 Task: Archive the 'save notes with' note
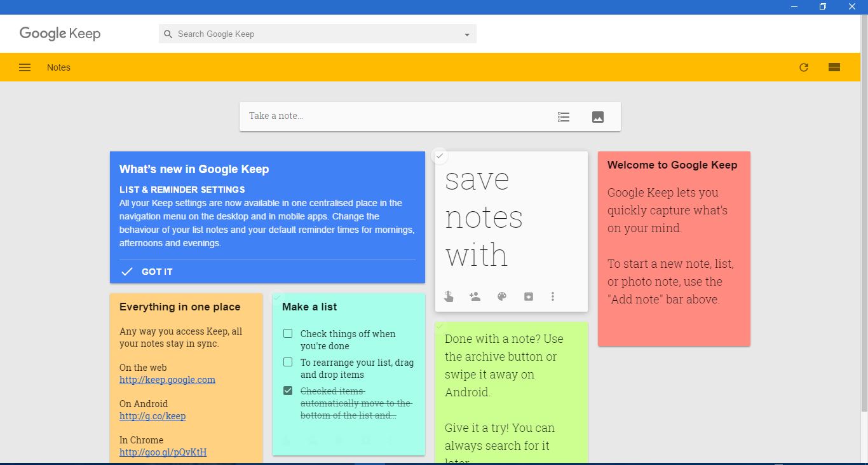[529, 296]
